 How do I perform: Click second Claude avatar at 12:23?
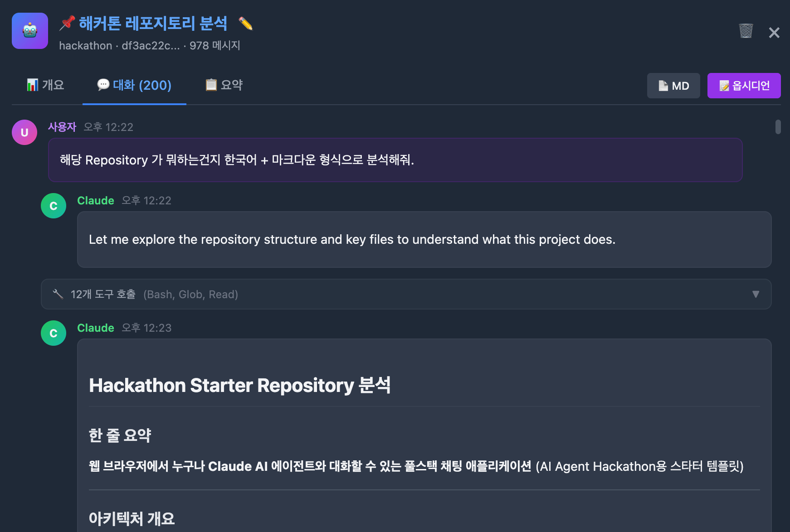pyautogui.click(x=54, y=333)
